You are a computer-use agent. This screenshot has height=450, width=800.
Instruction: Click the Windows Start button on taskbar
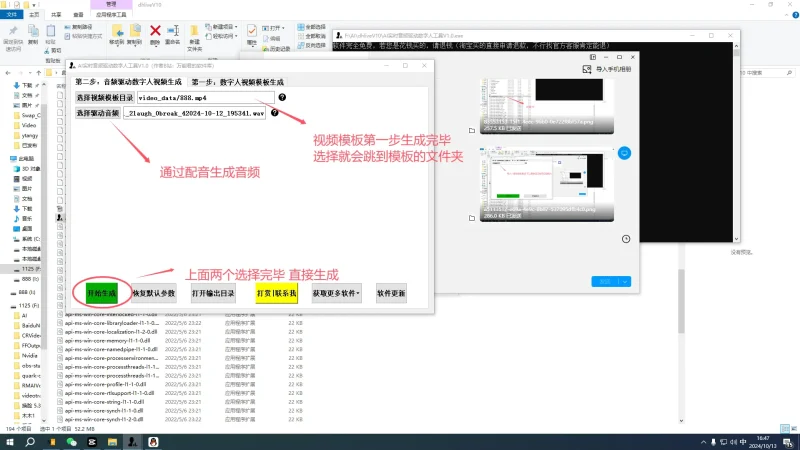(8, 441)
